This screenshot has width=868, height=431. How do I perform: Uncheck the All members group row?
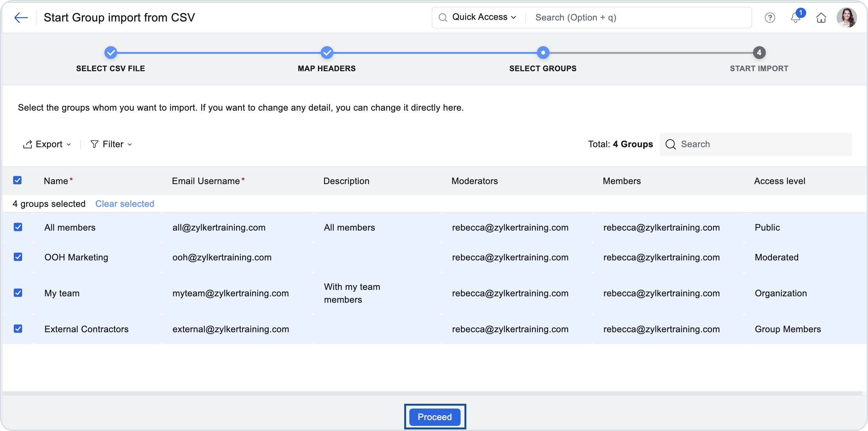[18, 227]
